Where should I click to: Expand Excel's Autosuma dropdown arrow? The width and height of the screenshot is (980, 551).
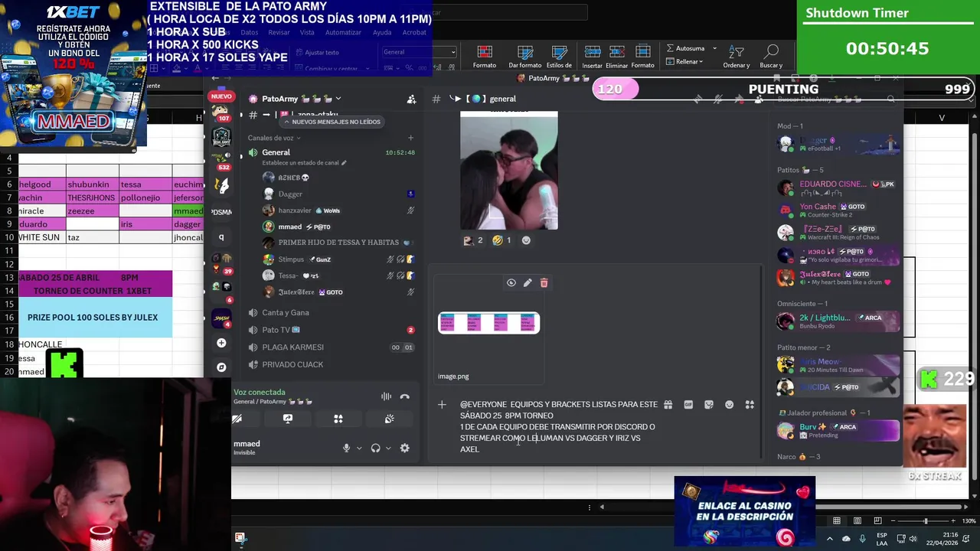pos(714,48)
